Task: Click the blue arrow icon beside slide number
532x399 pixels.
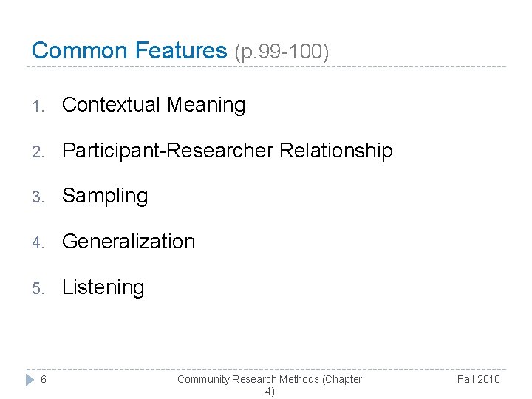Action: click(29, 379)
